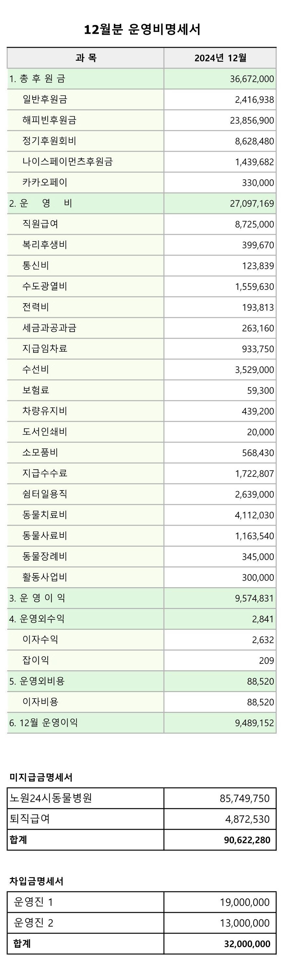Image resolution: width=289 pixels, height=980 pixels.
Task: Select the 미지급금명세서 section heading
Action: point(41,777)
